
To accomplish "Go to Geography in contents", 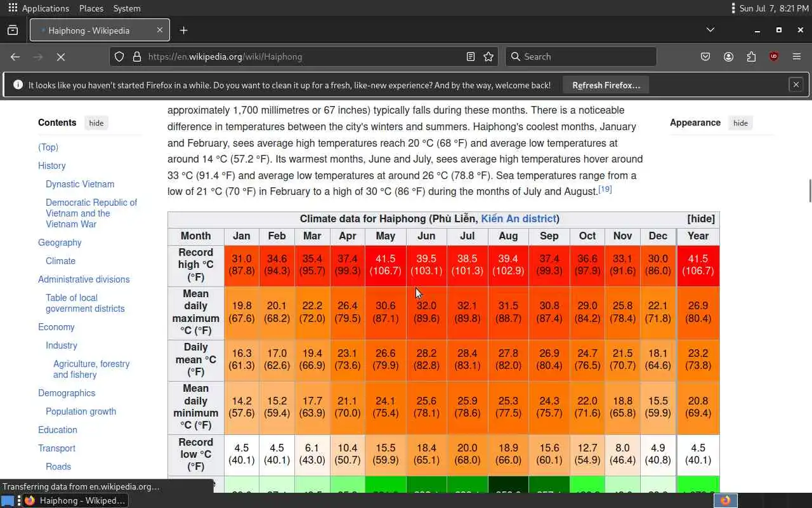I will point(60,243).
